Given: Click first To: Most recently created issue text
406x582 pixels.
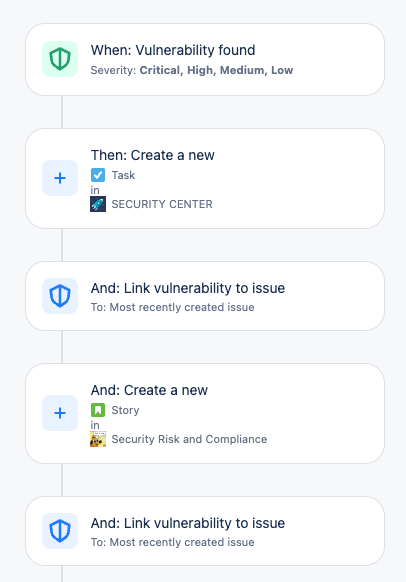Looking at the screenshot, I should pyautogui.click(x=173, y=307).
